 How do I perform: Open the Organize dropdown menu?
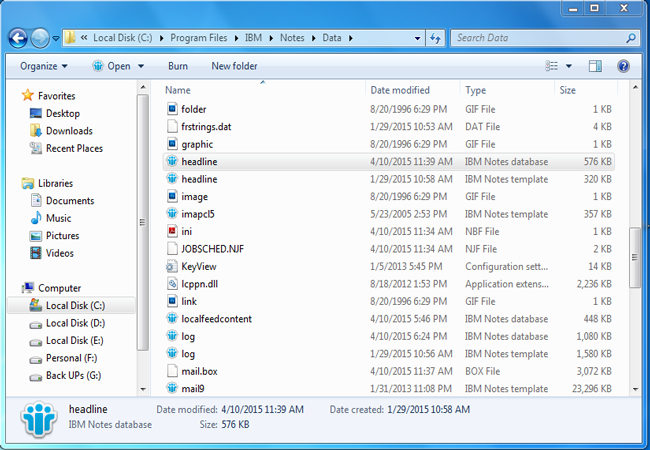point(44,66)
